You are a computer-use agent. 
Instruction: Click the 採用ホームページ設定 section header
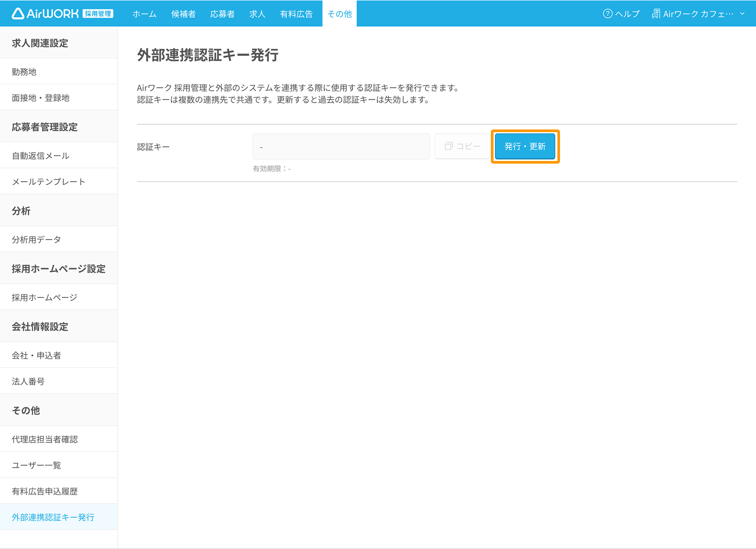point(59,269)
